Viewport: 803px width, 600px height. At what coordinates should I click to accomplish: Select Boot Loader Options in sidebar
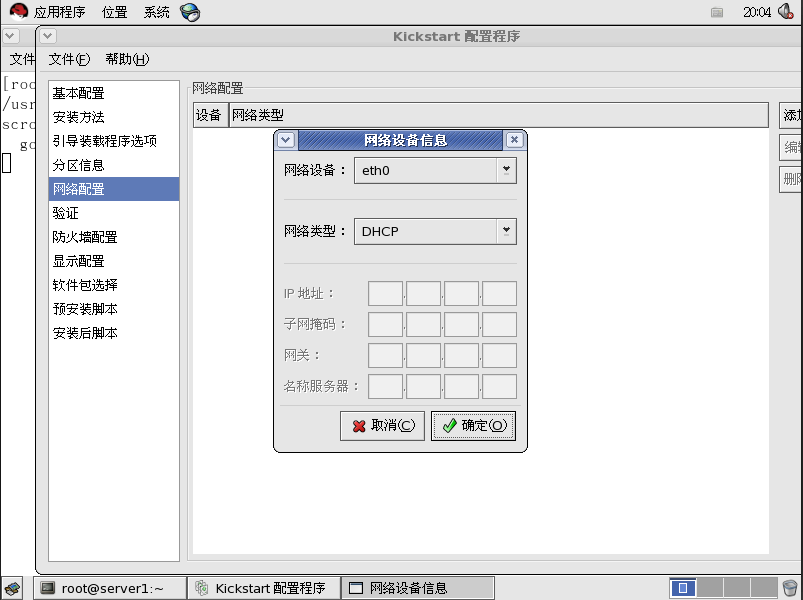pos(114,141)
